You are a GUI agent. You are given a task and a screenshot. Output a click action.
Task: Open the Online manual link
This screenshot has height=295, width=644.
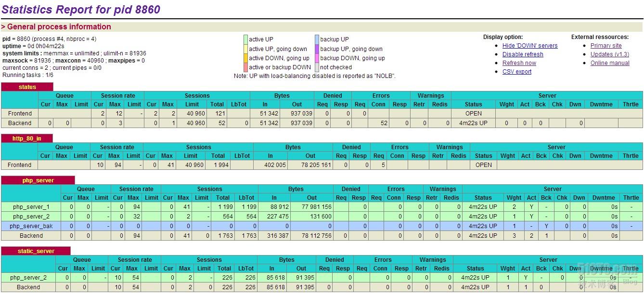tap(610, 63)
